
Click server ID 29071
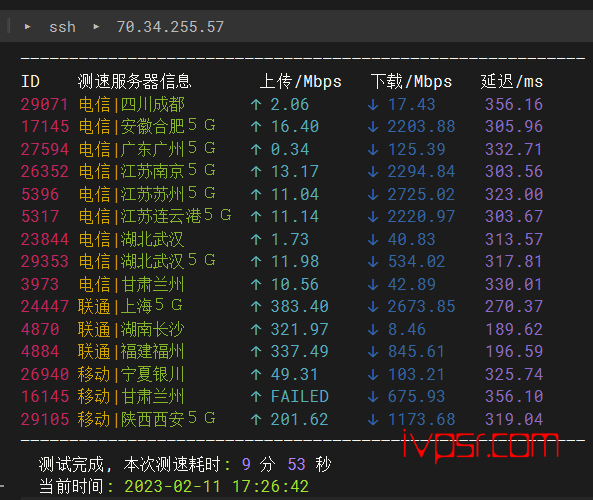44,105
